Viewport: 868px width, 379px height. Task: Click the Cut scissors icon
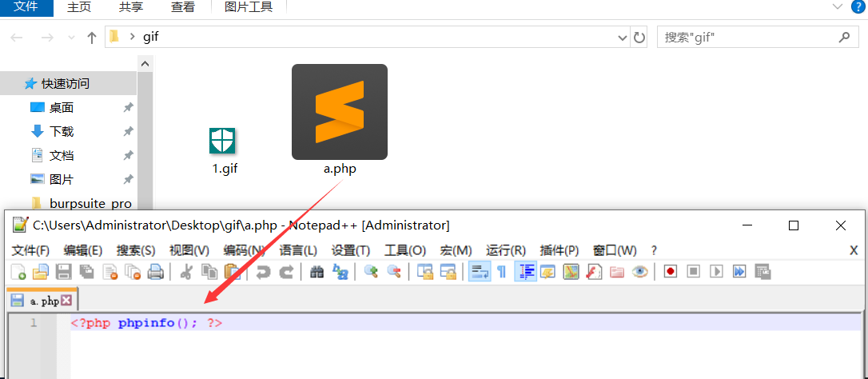(x=186, y=272)
